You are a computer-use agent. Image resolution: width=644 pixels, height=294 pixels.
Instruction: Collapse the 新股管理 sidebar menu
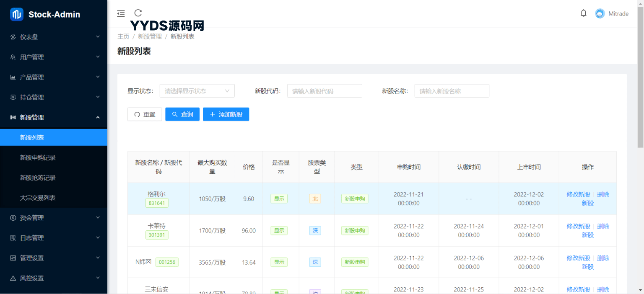pos(54,117)
